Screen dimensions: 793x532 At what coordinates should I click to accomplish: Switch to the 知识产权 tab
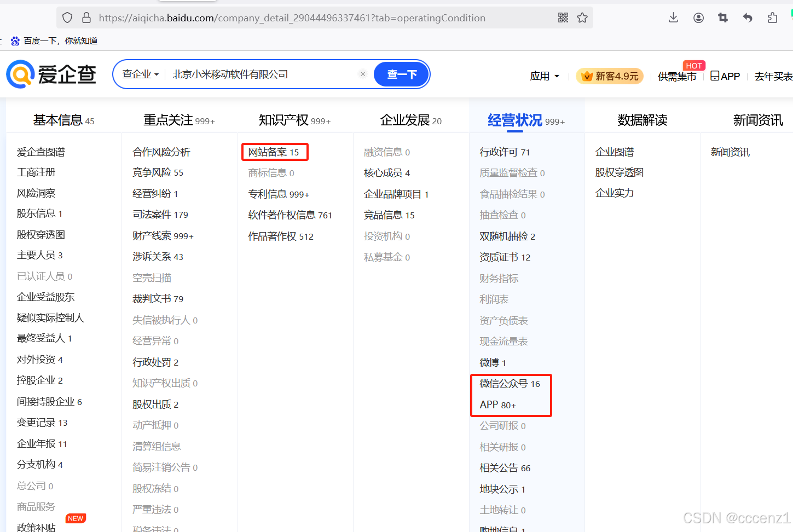coord(294,120)
